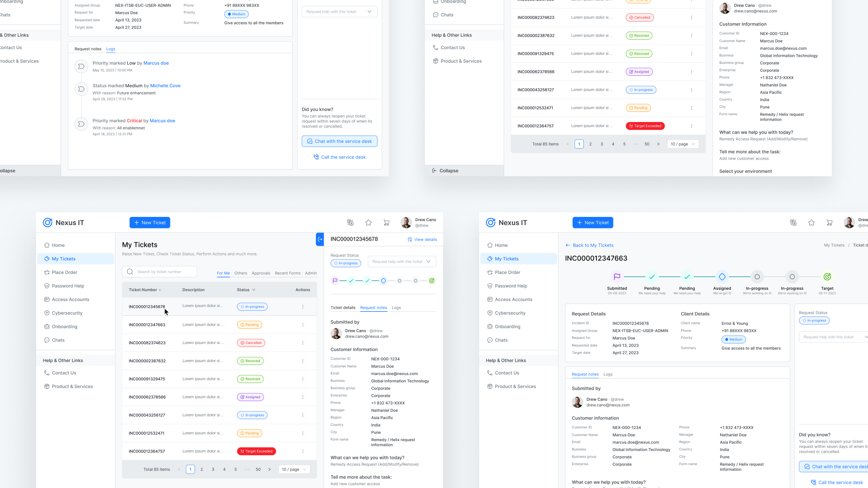
Task: Open the Logs tab in ticket panel
Action: click(x=396, y=308)
